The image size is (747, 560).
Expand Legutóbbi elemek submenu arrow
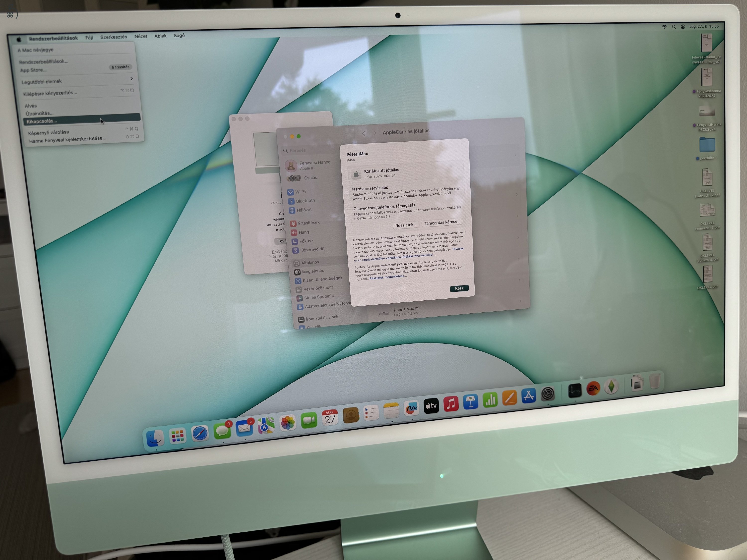tap(131, 79)
